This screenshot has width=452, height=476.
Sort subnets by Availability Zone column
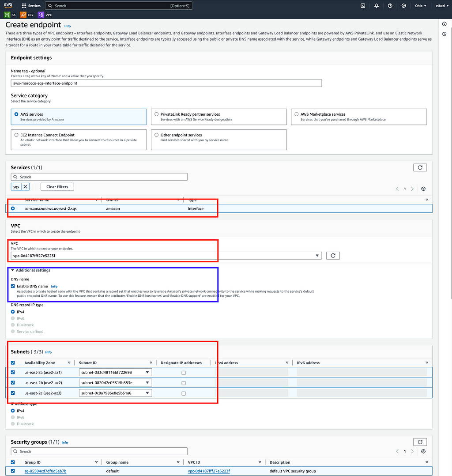click(x=69, y=363)
